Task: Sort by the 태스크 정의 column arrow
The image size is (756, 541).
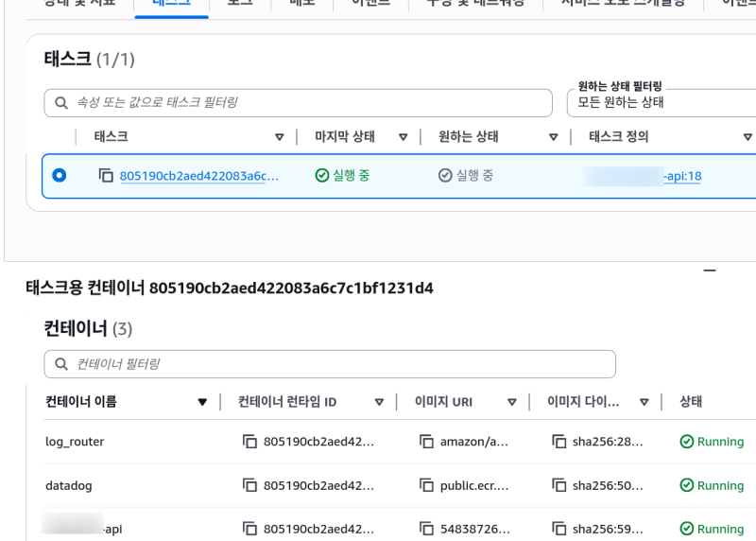Action: [747, 137]
